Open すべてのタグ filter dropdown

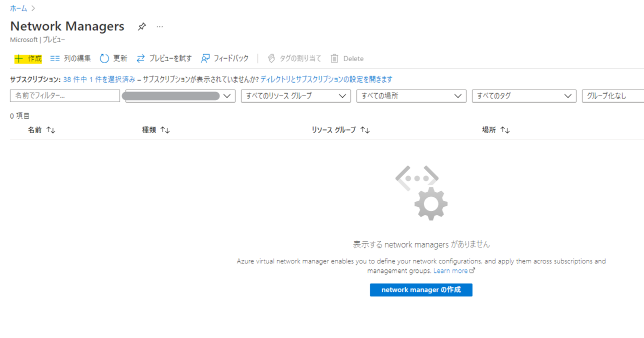[524, 96]
